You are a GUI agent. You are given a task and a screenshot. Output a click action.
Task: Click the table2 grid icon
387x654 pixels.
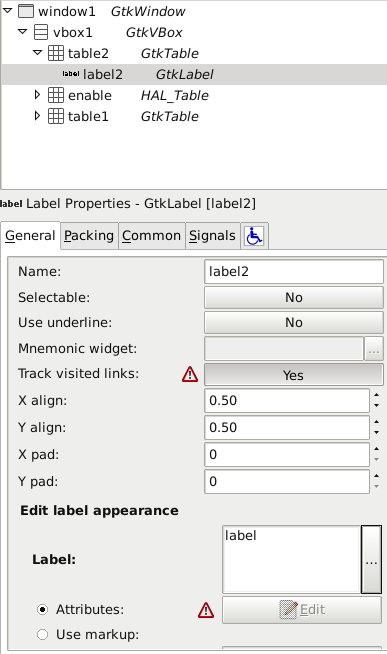tap(55, 53)
